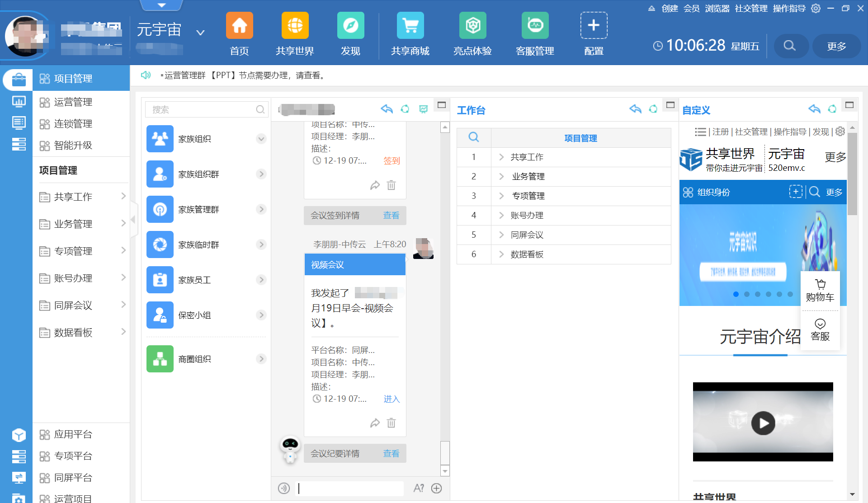Click 查看 link for 会议签到详情

pos(391,216)
